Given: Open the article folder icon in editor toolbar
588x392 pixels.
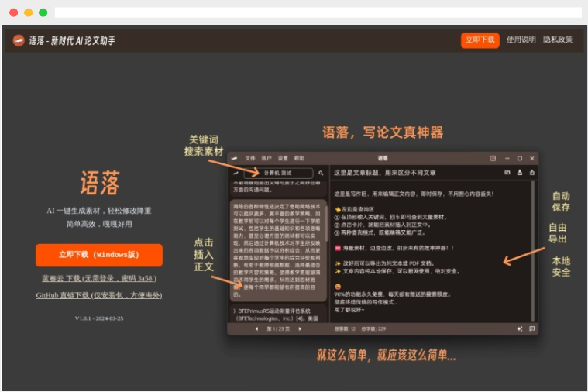Looking at the screenshot, I should 507,172.
